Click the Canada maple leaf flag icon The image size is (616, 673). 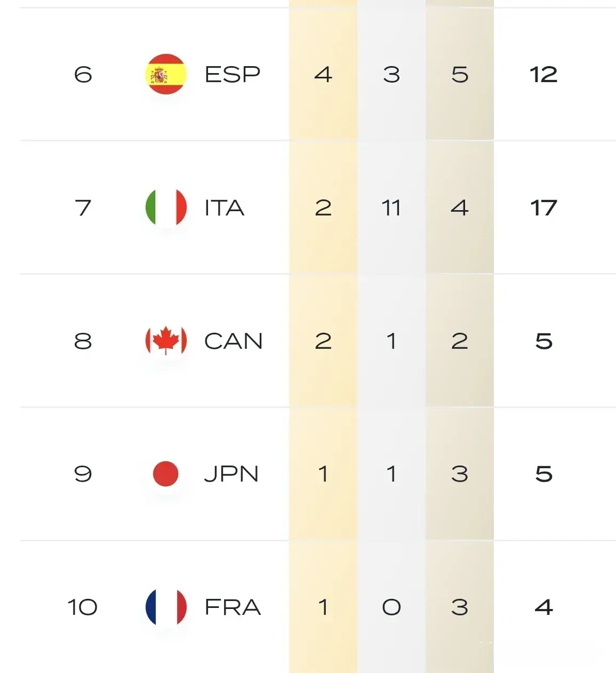click(x=166, y=341)
